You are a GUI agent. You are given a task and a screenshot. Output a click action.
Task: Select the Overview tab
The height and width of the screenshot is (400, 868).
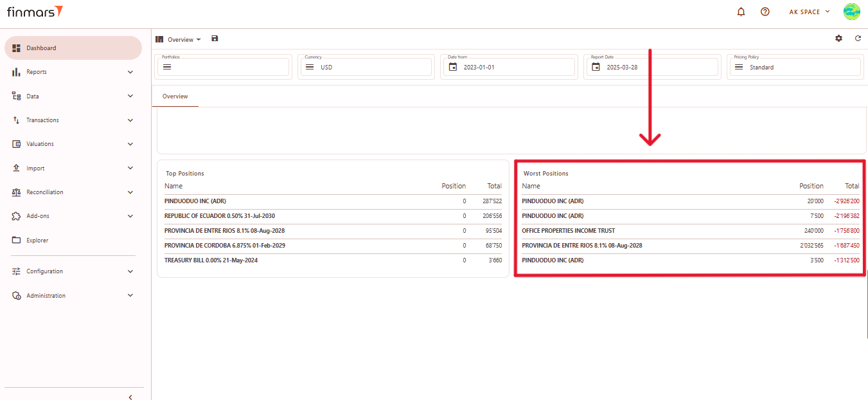click(175, 96)
